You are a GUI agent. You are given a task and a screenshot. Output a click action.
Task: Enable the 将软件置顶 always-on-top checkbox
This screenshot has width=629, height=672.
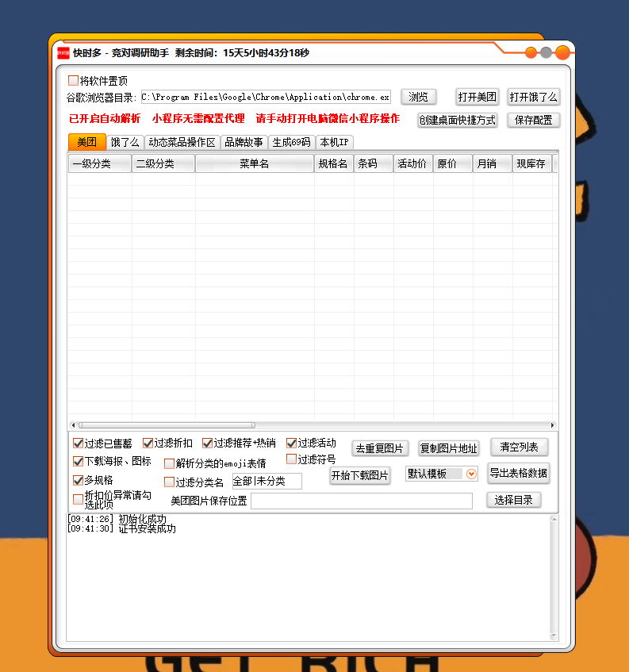pos(74,81)
